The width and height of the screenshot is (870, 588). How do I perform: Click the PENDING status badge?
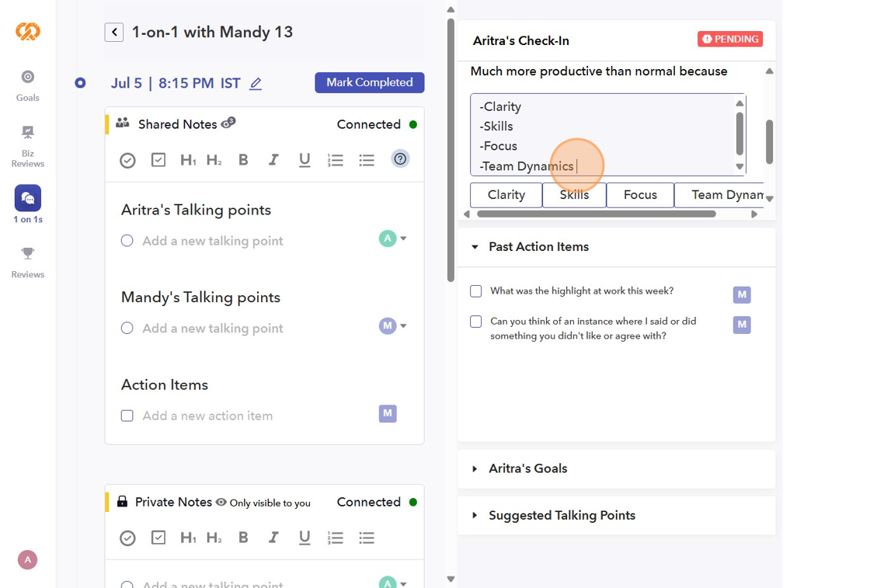pos(730,40)
